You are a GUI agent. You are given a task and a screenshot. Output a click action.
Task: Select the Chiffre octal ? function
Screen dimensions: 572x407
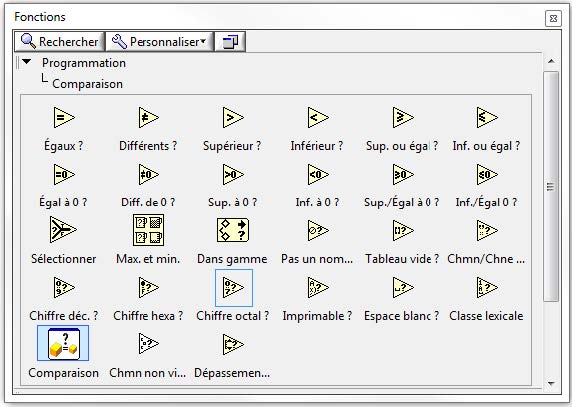(233, 288)
